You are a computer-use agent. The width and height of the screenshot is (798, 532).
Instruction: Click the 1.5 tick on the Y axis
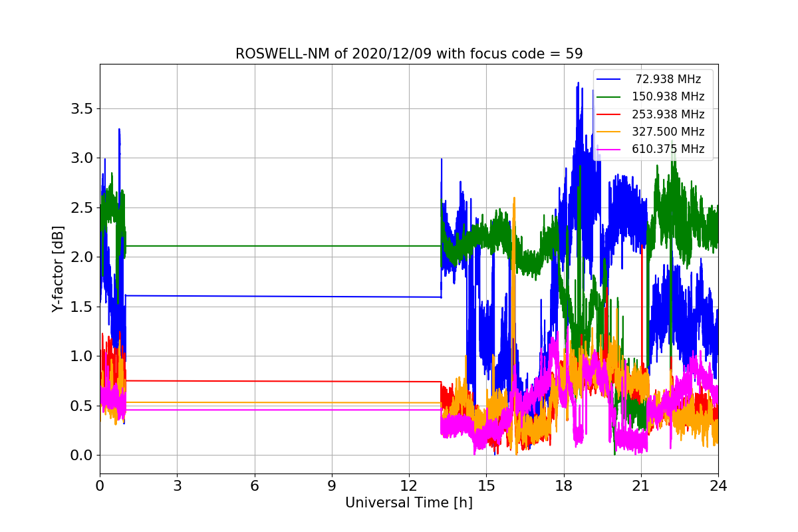click(x=82, y=307)
